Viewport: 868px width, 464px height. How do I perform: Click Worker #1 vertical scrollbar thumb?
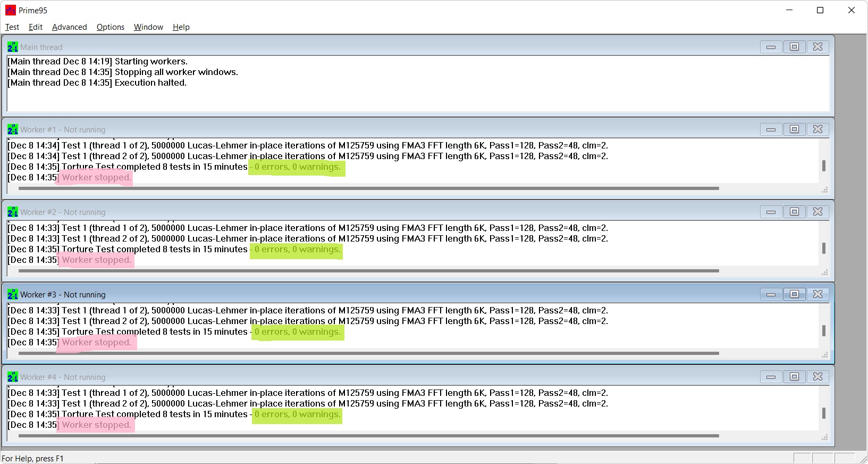(823, 166)
